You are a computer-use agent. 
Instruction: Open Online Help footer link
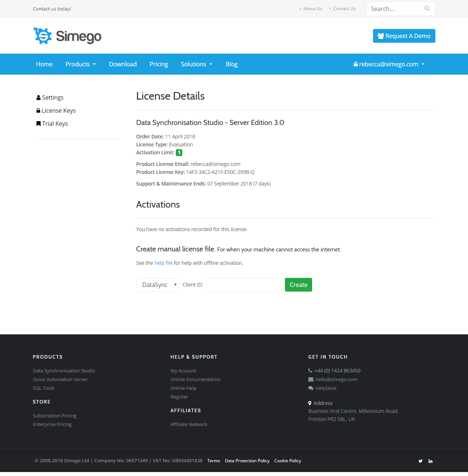[183, 388]
